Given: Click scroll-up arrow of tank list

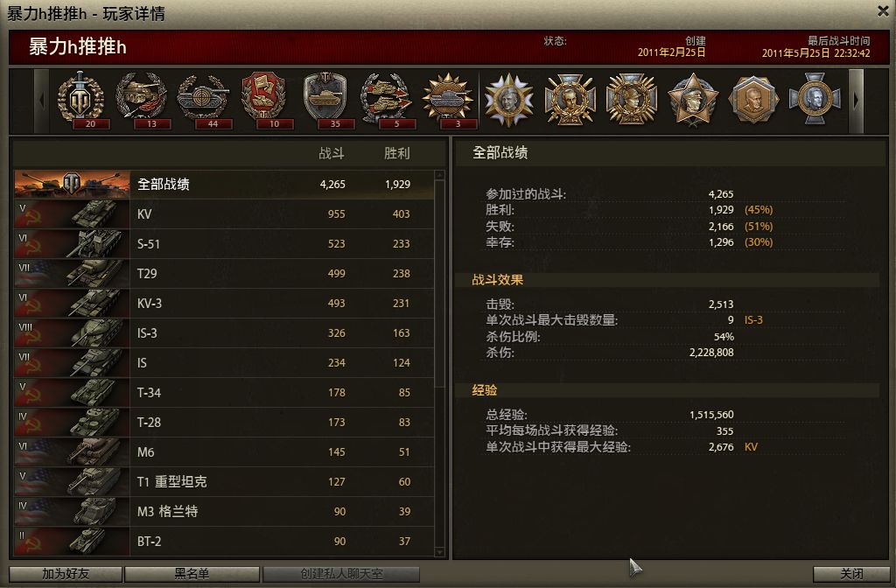Looking at the screenshot, I should click(x=439, y=175).
